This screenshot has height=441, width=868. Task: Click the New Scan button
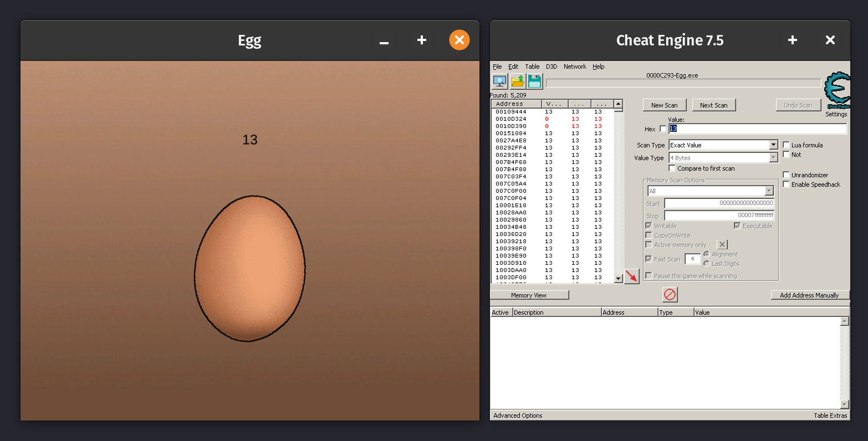click(665, 105)
